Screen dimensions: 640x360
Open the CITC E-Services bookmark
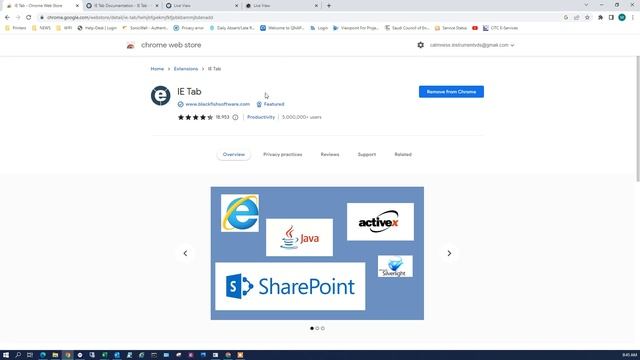coord(500,28)
